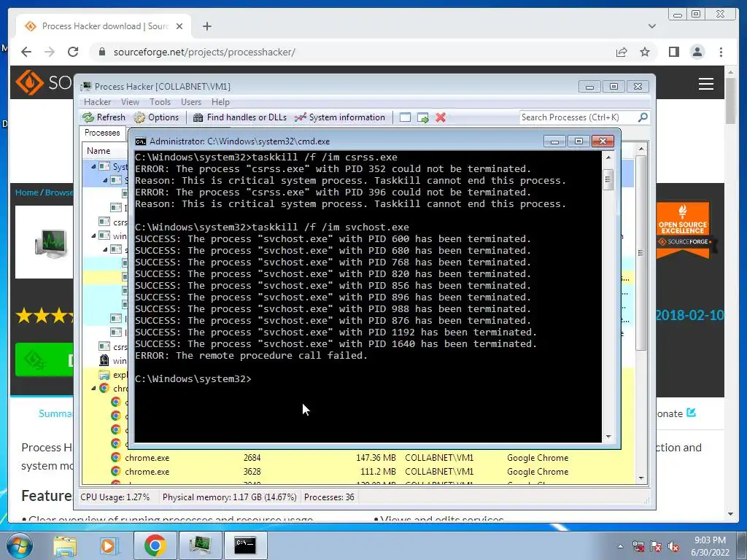Collapse the System process tree node
747x560 pixels.
tap(93, 167)
